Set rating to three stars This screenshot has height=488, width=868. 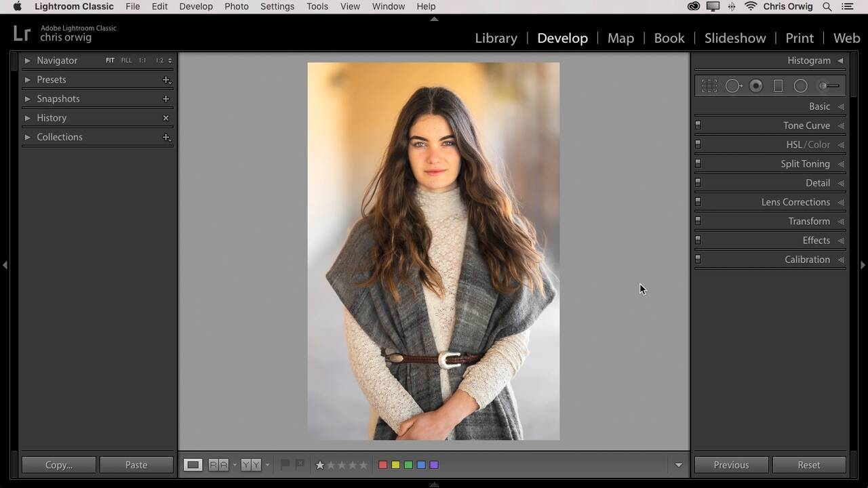(x=342, y=465)
